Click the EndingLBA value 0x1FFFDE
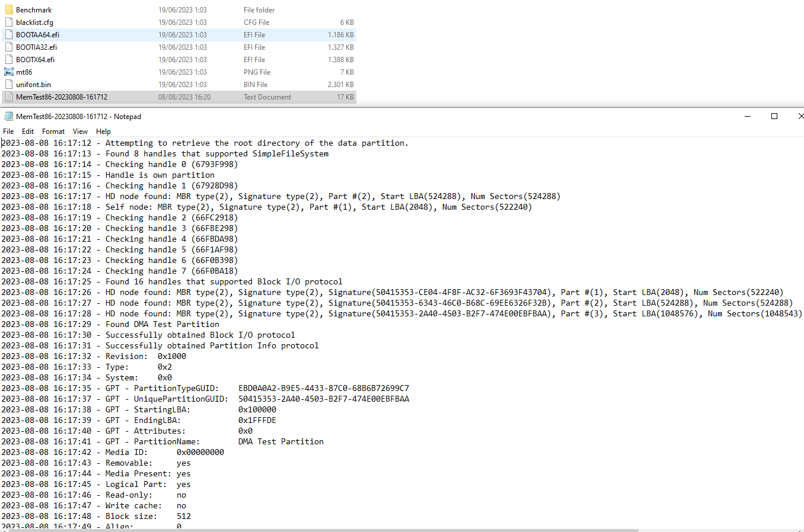This screenshot has height=532, width=804. [257, 420]
